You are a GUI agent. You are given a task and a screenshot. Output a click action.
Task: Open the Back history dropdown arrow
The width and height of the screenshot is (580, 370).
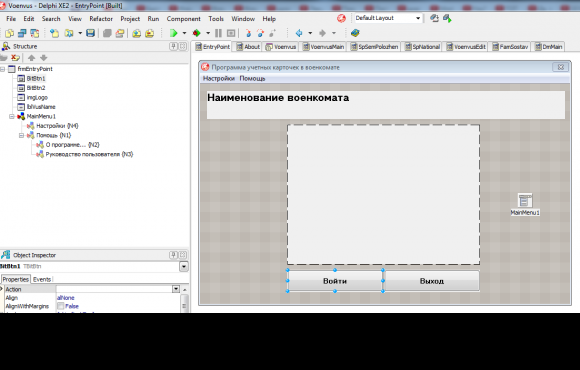pos(310,33)
